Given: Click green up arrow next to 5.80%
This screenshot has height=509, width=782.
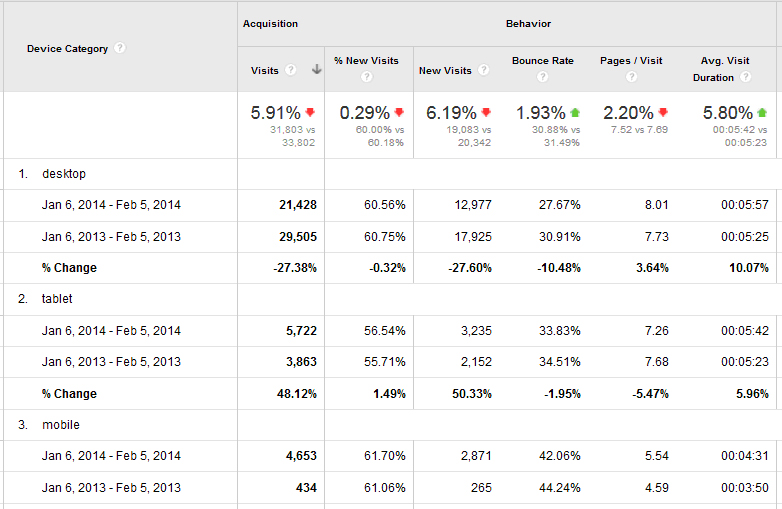Looking at the screenshot, I should pos(762,113).
